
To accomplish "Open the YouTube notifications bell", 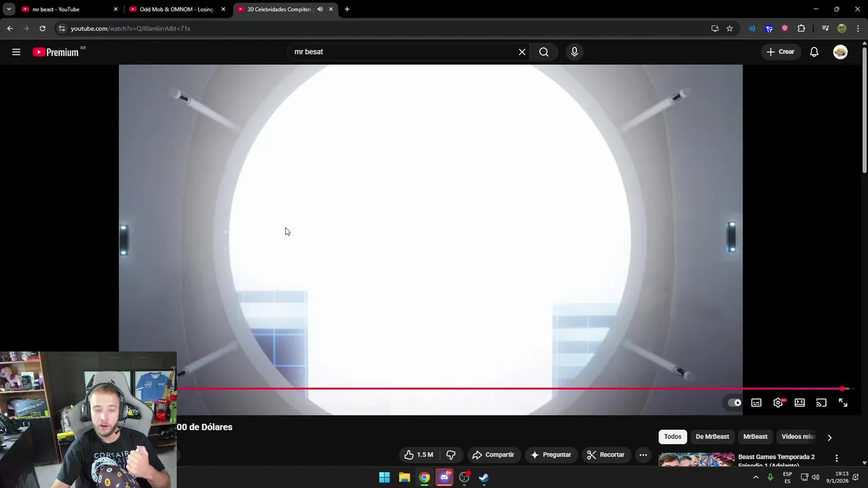I will pos(814,52).
